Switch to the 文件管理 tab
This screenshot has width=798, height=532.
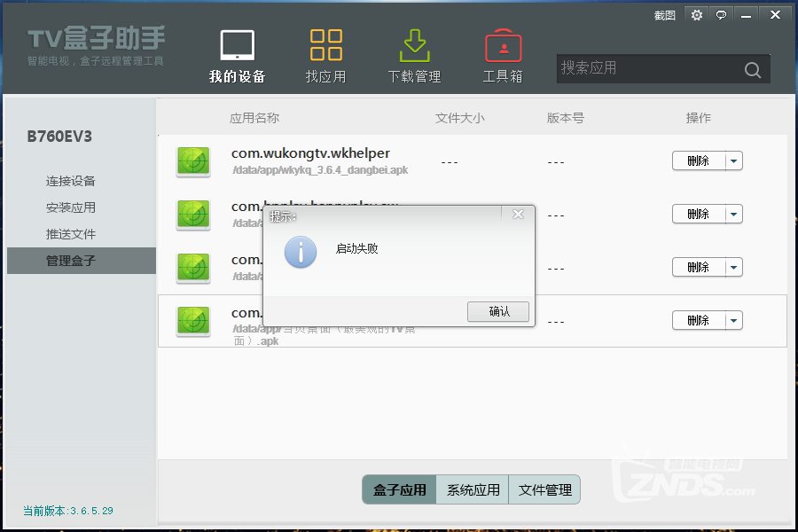pos(544,489)
